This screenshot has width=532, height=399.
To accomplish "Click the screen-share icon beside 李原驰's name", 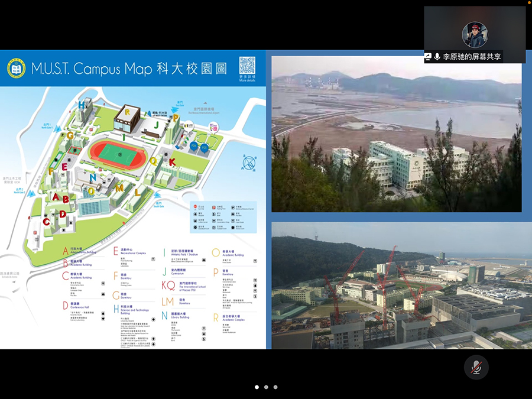I will (x=428, y=57).
